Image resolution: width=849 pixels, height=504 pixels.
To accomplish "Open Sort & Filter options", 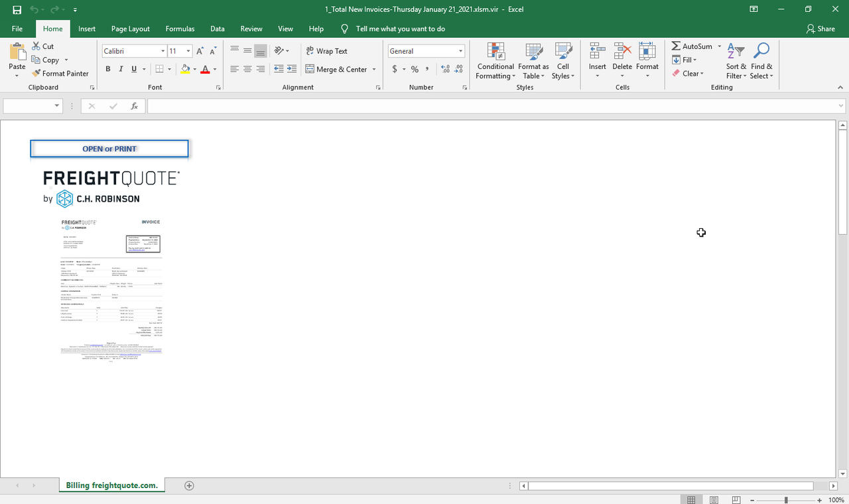I will [736, 61].
